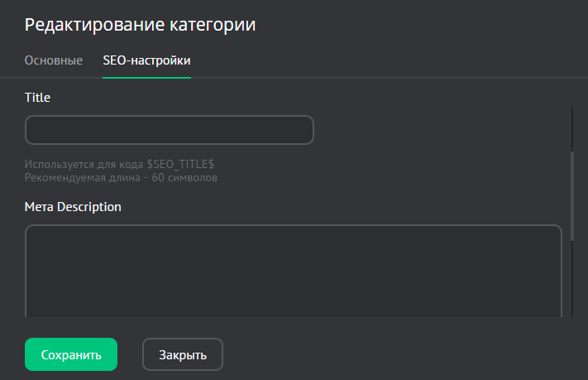Image resolution: width=588 pixels, height=380 pixels.
Task: Select the SEO-настройки tab
Action: coord(146,60)
